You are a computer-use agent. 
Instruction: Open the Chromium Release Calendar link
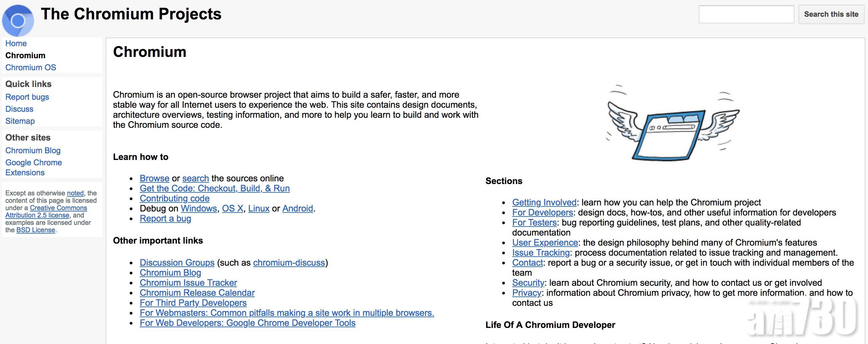coord(197,293)
